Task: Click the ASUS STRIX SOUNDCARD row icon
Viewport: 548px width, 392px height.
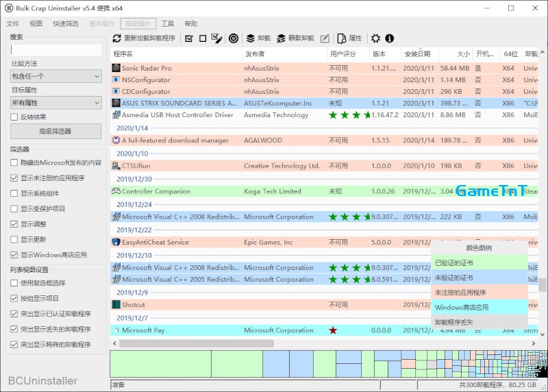Action: (116, 103)
